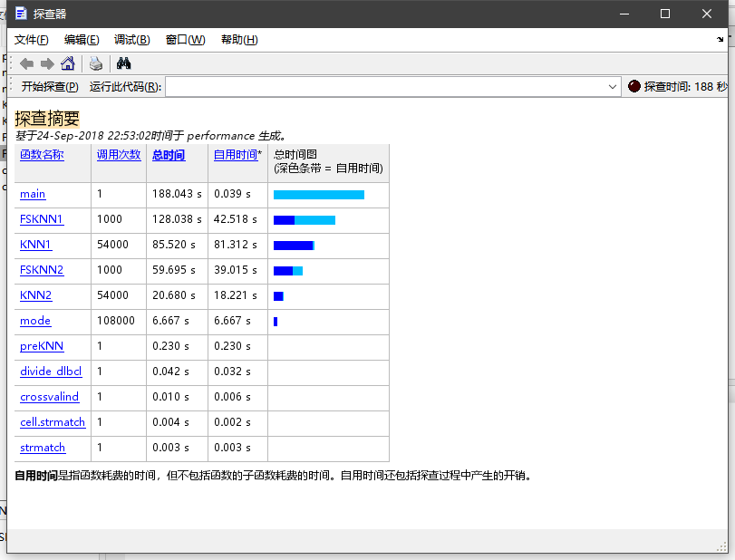The width and height of the screenshot is (735, 560).
Task: Sort by 自用时间 column header
Action: (236, 155)
